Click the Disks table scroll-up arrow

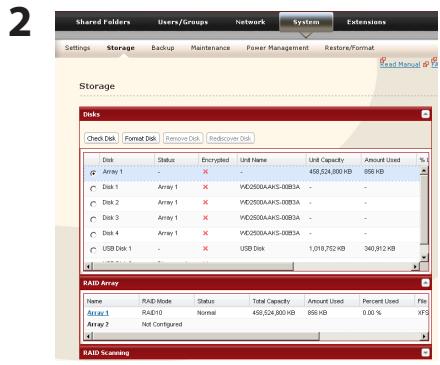click(x=424, y=171)
